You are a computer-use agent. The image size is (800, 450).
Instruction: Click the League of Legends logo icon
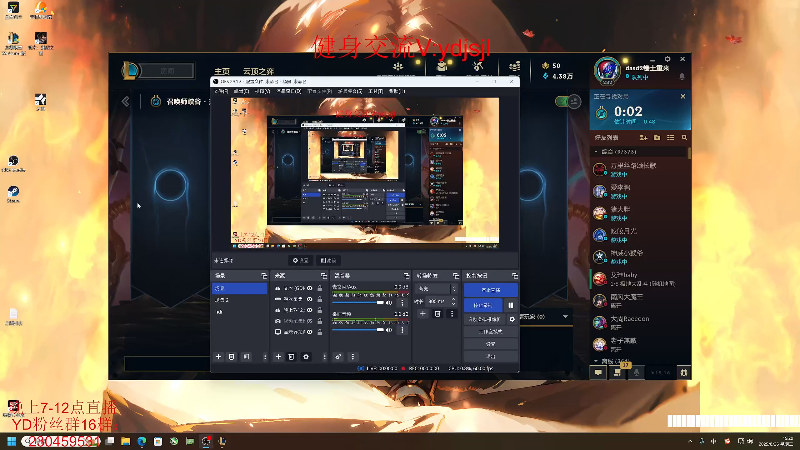[x=130, y=70]
